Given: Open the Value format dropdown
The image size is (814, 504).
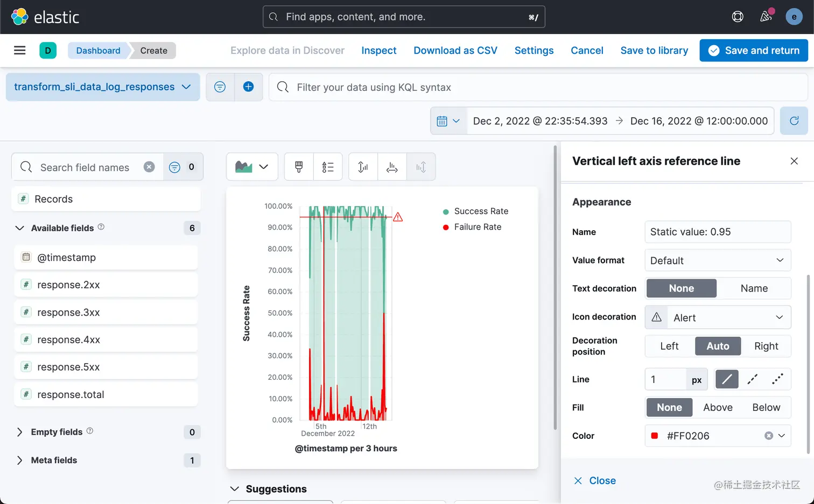Looking at the screenshot, I should coord(718,260).
